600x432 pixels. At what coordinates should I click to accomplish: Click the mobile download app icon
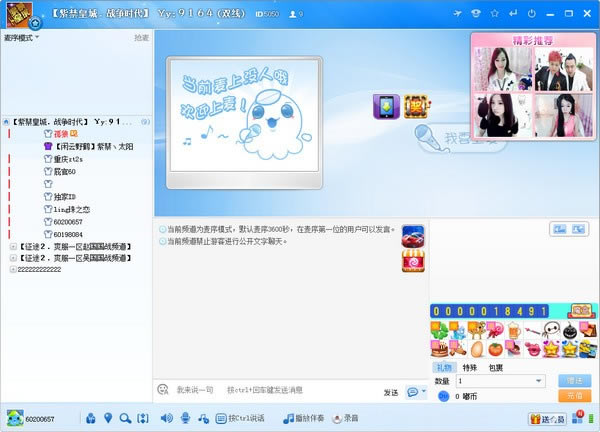(x=386, y=106)
